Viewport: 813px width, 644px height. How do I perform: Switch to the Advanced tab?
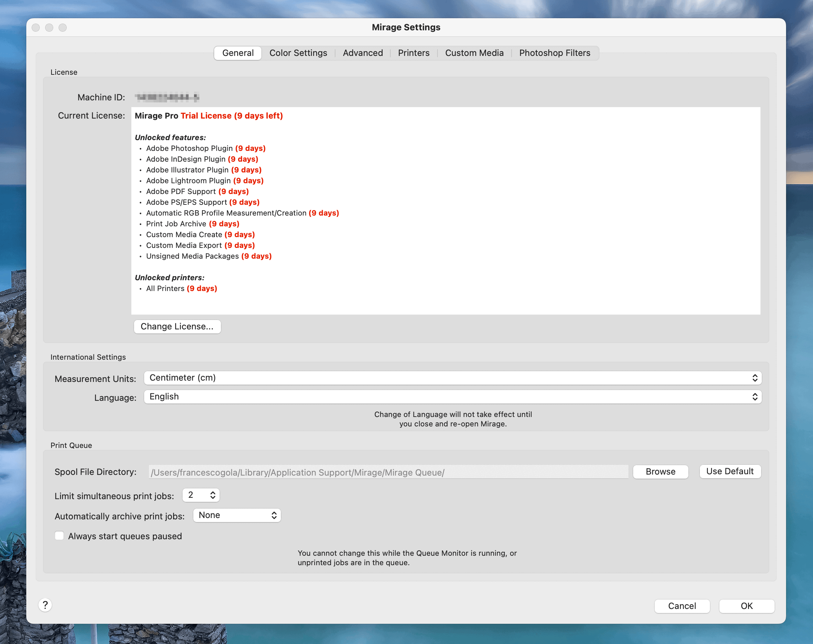point(363,53)
